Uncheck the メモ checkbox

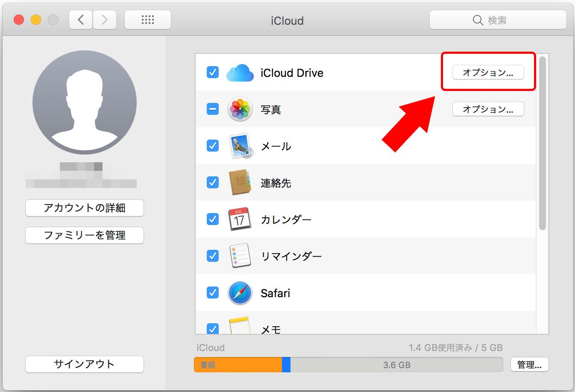213,328
